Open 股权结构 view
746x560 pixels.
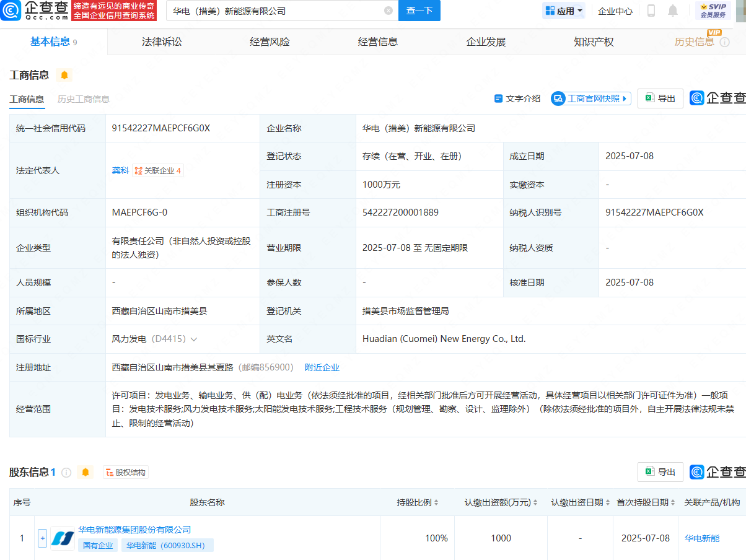126,473
